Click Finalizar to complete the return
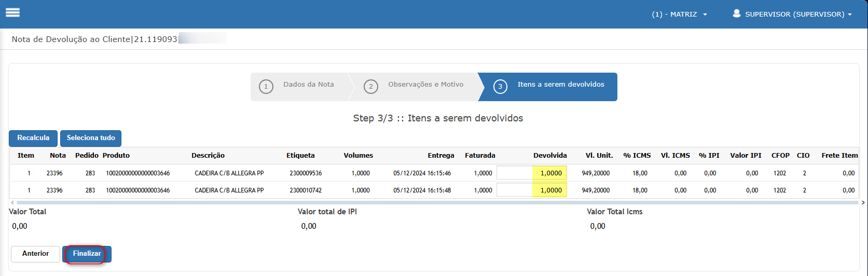Viewport: 868px width, 276px height. point(87,254)
